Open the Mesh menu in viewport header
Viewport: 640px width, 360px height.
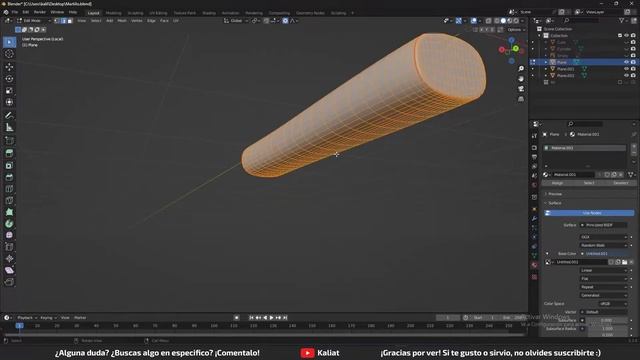(122, 20)
